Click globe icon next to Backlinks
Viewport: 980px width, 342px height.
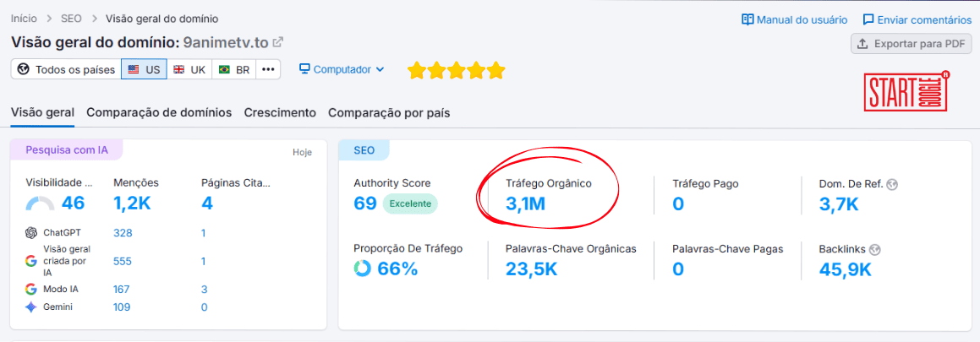click(x=875, y=249)
